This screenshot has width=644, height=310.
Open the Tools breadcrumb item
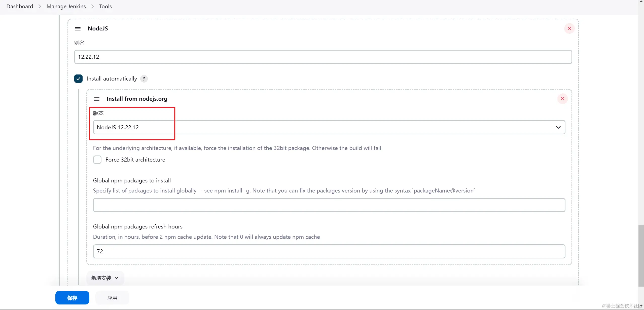point(105,7)
